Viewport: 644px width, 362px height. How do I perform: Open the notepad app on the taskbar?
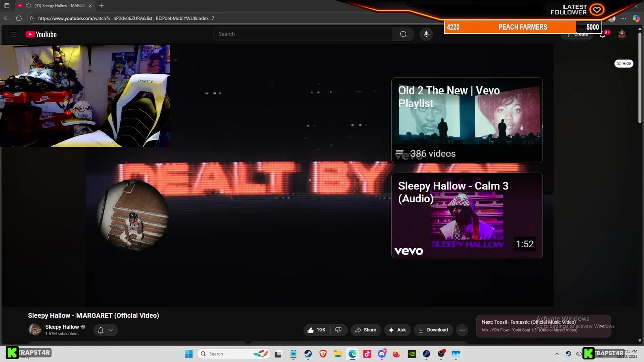pyautogui.click(x=293, y=354)
